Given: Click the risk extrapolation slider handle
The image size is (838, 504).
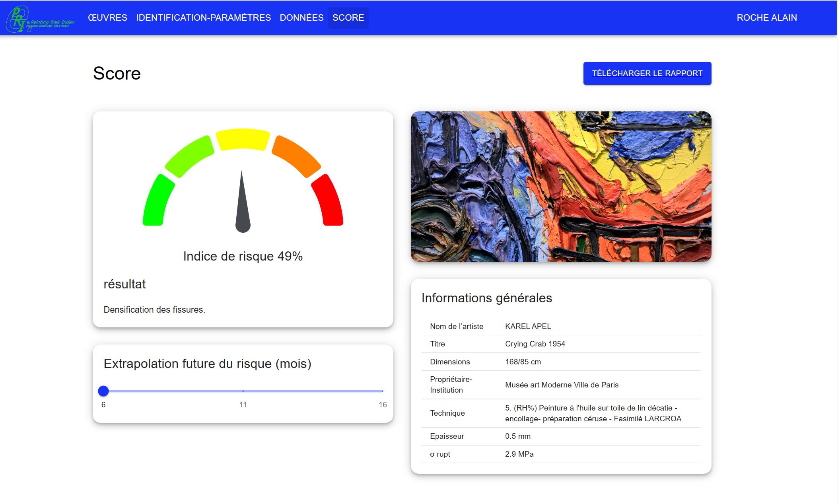Looking at the screenshot, I should click(x=103, y=391).
